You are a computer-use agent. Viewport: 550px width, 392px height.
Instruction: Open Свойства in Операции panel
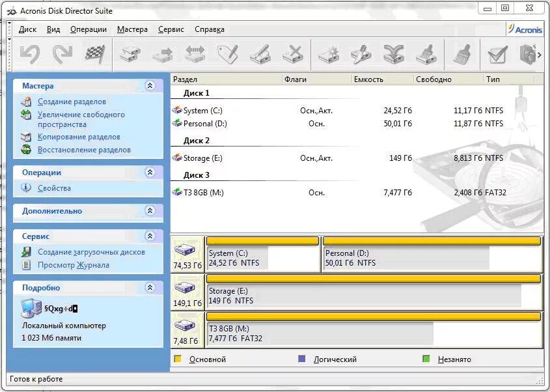point(55,188)
